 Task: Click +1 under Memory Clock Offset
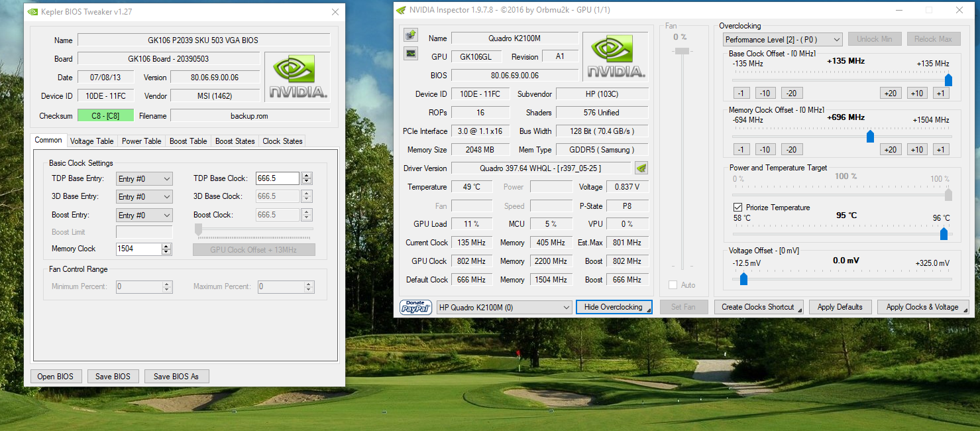point(941,150)
